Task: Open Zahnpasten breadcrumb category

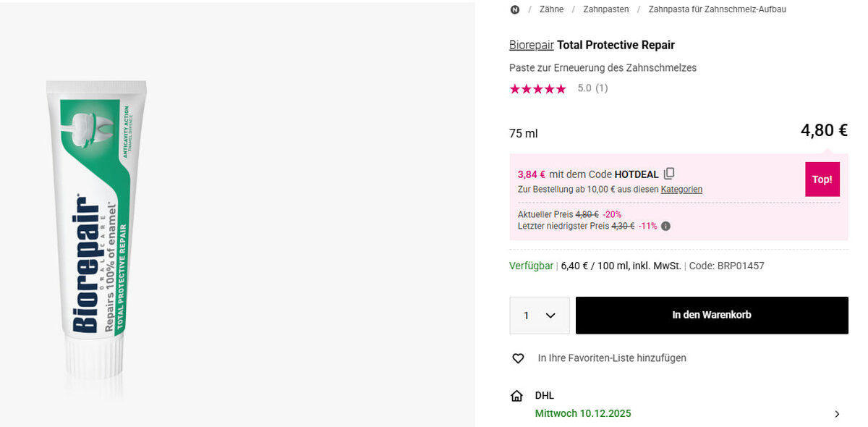Action: click(606, 9)
